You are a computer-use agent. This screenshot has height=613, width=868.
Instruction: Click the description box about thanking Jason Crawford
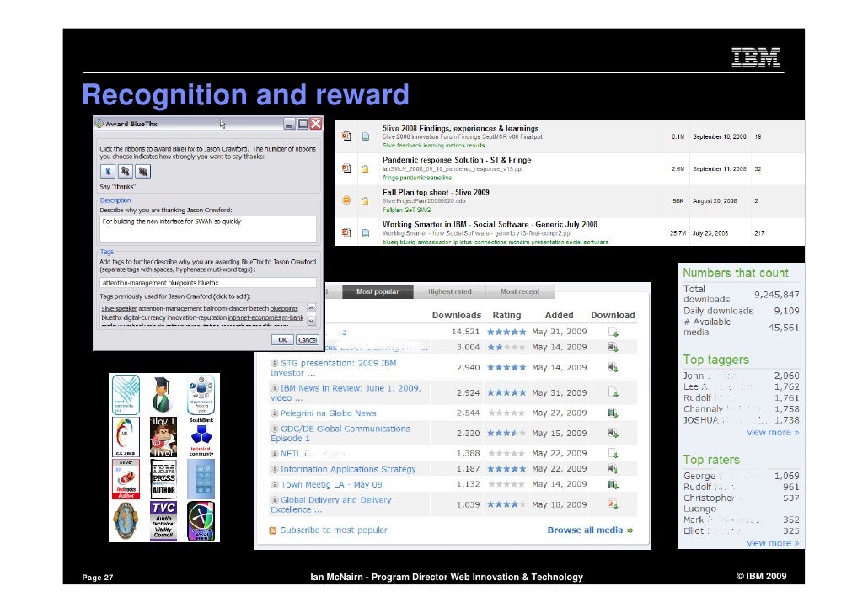[208, 228]
